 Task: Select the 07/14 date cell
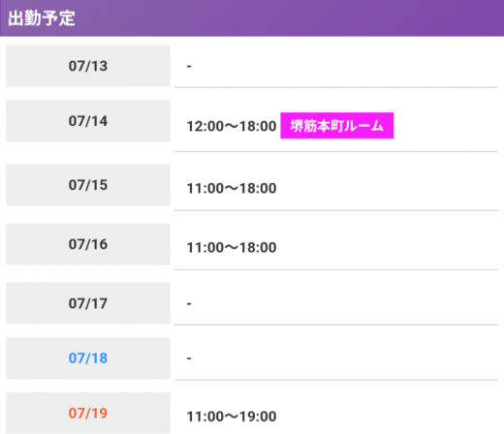(88, 121)
